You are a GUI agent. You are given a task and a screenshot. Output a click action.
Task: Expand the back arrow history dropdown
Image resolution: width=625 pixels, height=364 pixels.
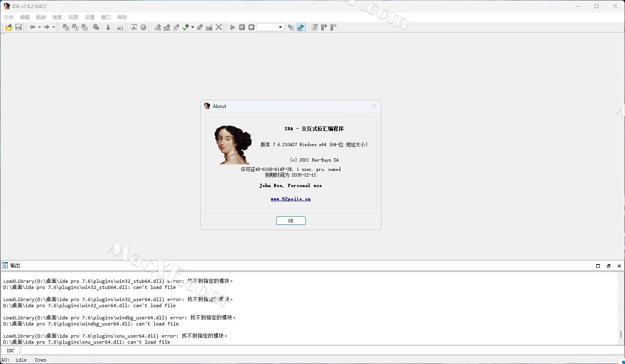[39, 27]
